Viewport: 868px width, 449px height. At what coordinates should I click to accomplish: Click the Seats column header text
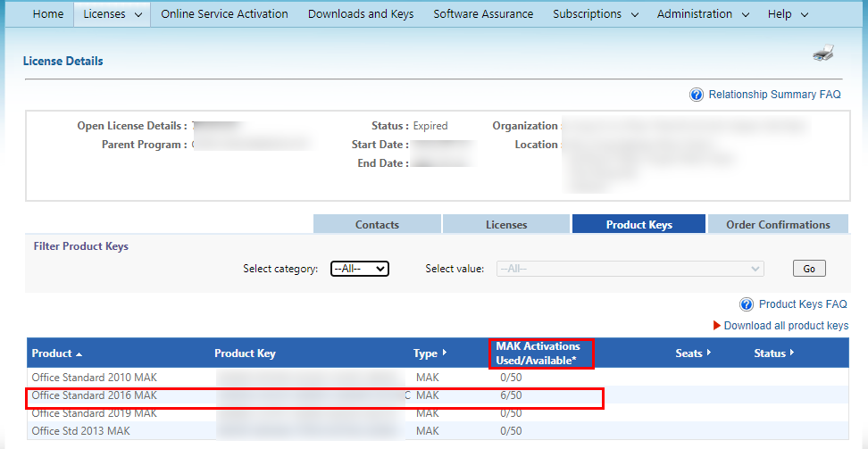(689, 353)
